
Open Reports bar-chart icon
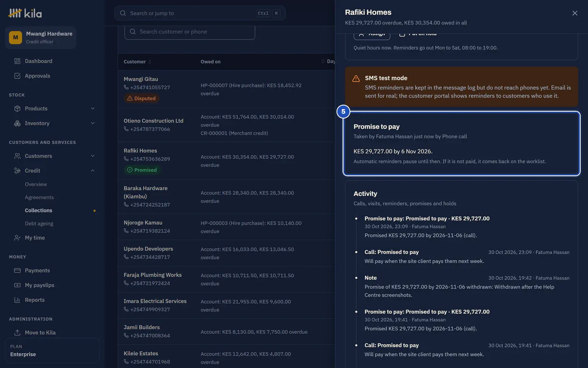click(x=17, y=300)
